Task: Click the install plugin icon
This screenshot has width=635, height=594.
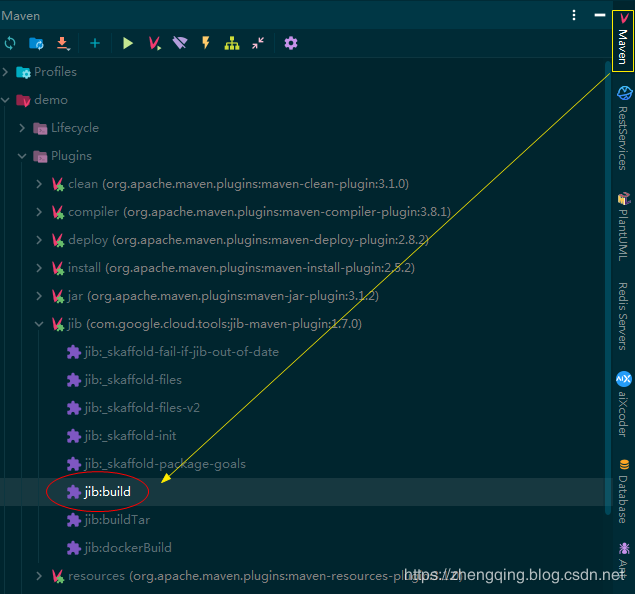Action: [58, 268]
